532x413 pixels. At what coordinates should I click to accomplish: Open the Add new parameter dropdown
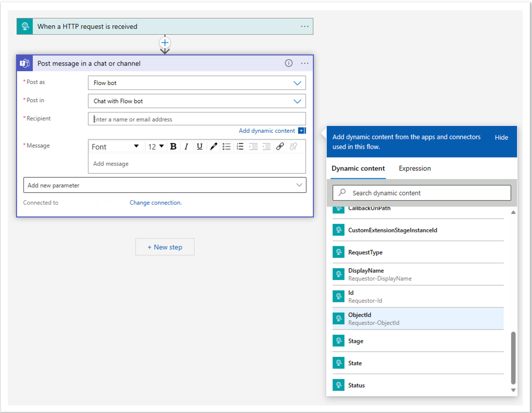pyautogui.click(x=299, y=185)
